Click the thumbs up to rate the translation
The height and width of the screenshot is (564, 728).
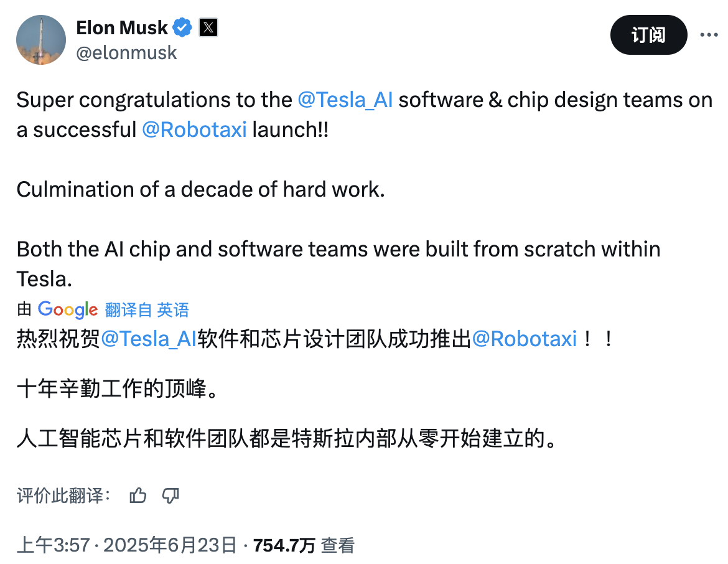(138, 496)
